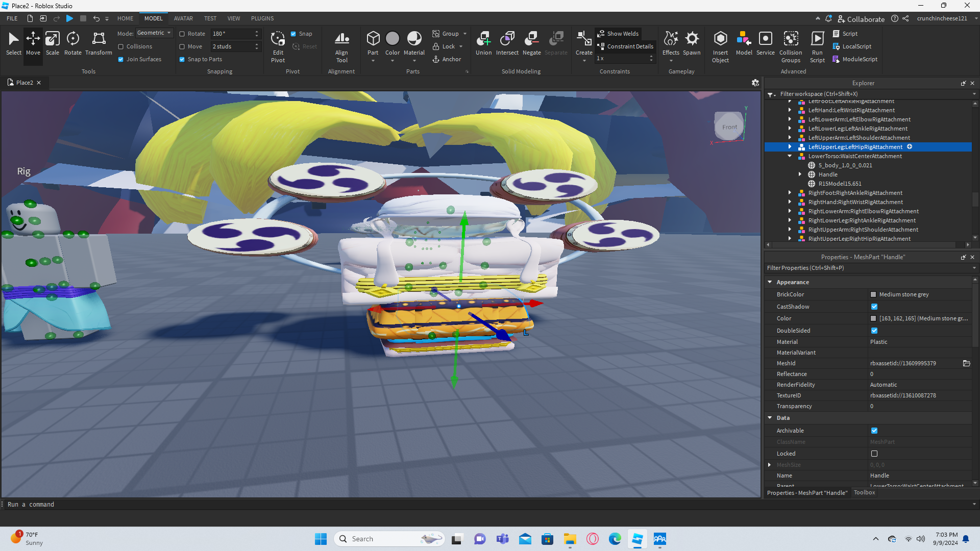Open the Mode Geometric dropdown

click(x=154, y=33)
